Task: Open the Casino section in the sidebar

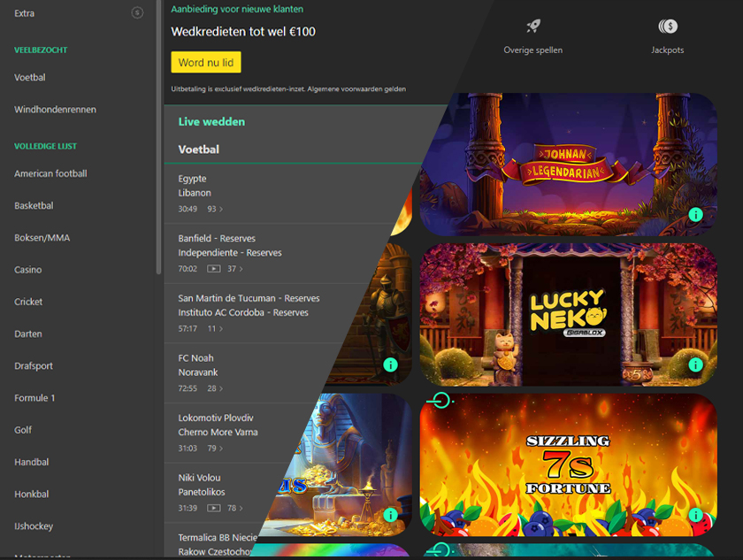Action: 27,269
